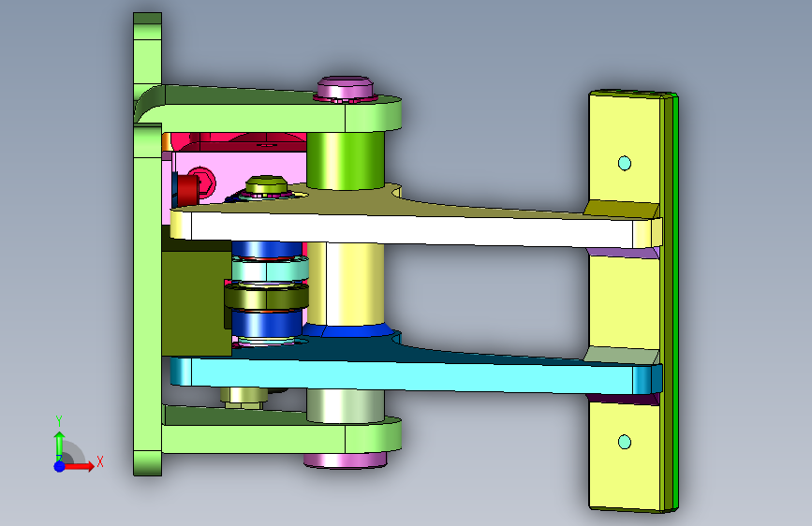
Task: Select the cyan lower arm link
Action: tap(414, 375)
